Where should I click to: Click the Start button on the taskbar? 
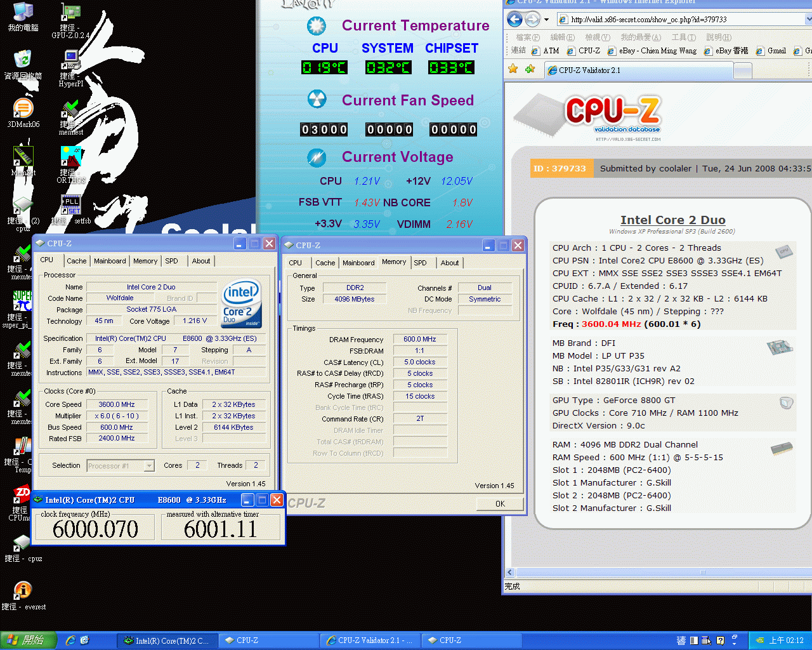tap(27, 640)
